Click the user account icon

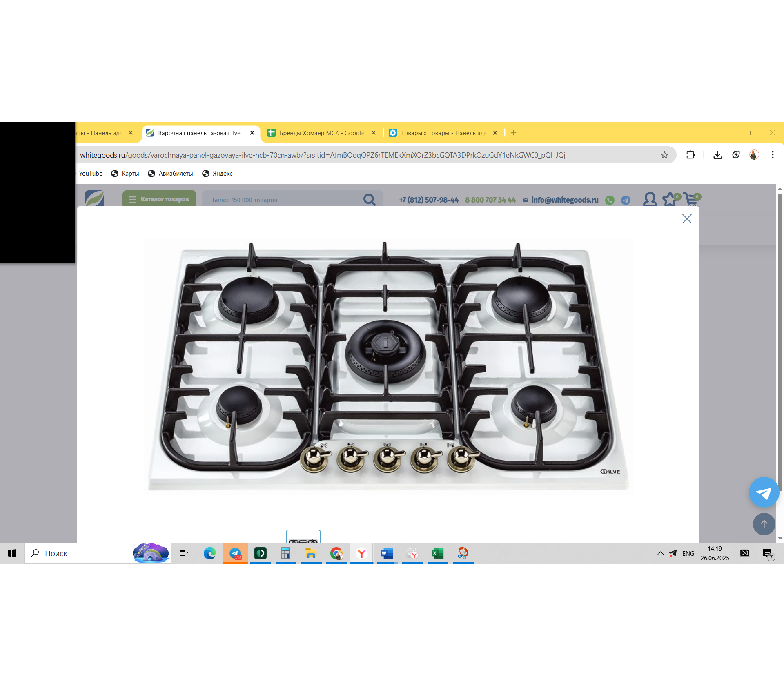pos(650,199)
